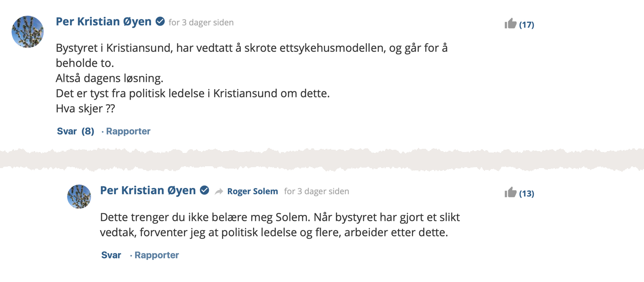Click thumbs-up icon on the reply comment
The height and width of the screenshot is (282, 644).
[510, 193]
